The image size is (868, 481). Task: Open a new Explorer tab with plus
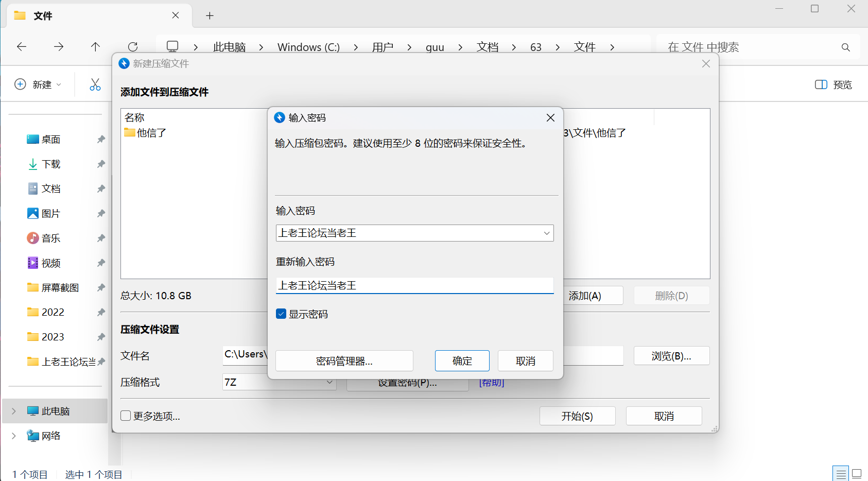coord(210,15)
